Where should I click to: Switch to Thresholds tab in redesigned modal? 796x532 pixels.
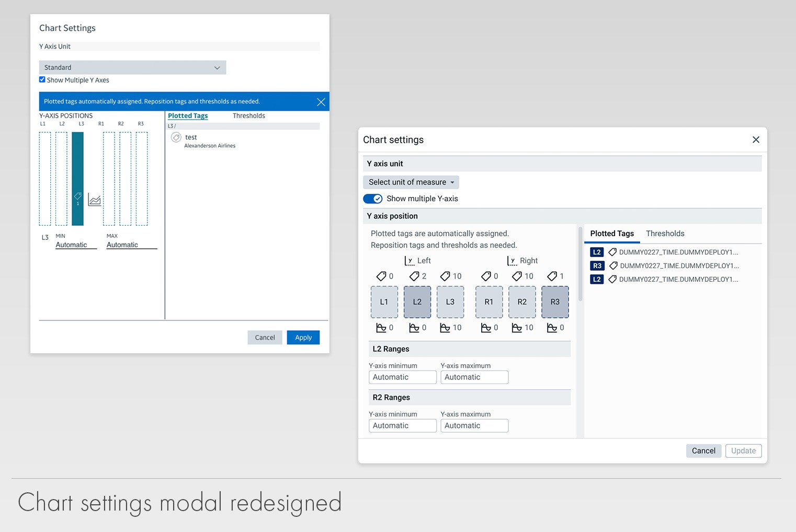(665, 234)
